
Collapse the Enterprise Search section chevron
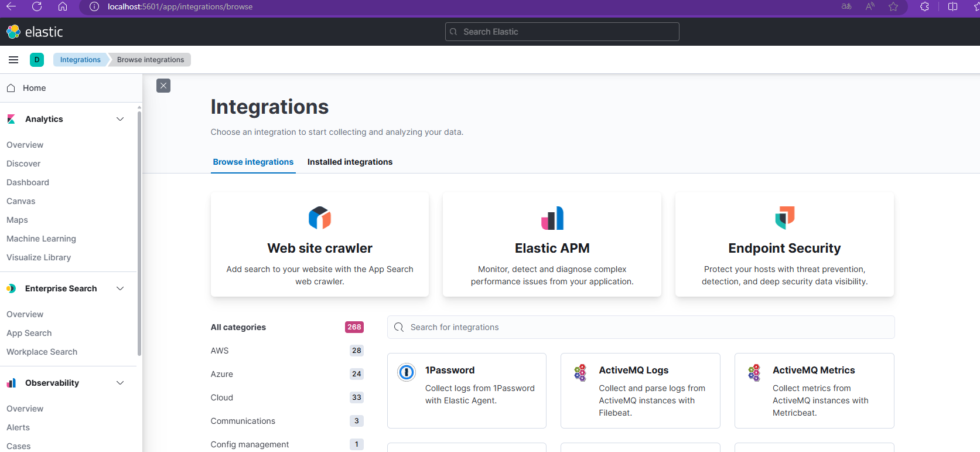(120, 288)
